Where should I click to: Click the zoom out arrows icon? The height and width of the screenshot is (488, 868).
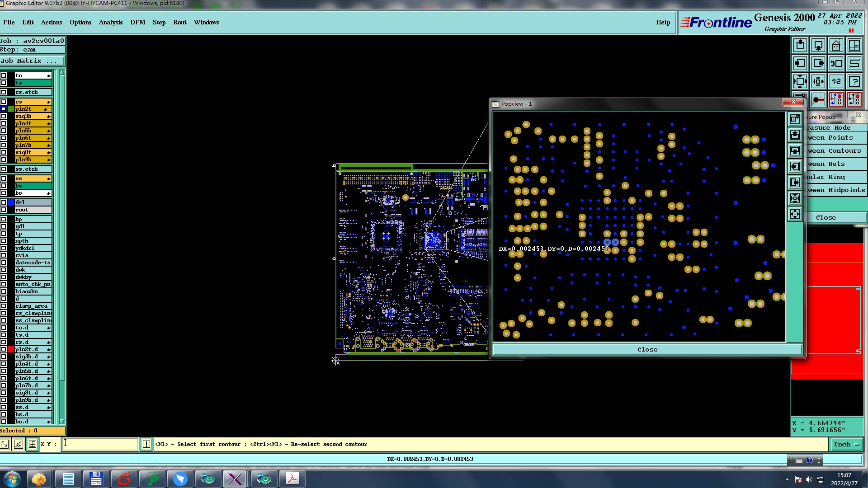pos(800,82)
